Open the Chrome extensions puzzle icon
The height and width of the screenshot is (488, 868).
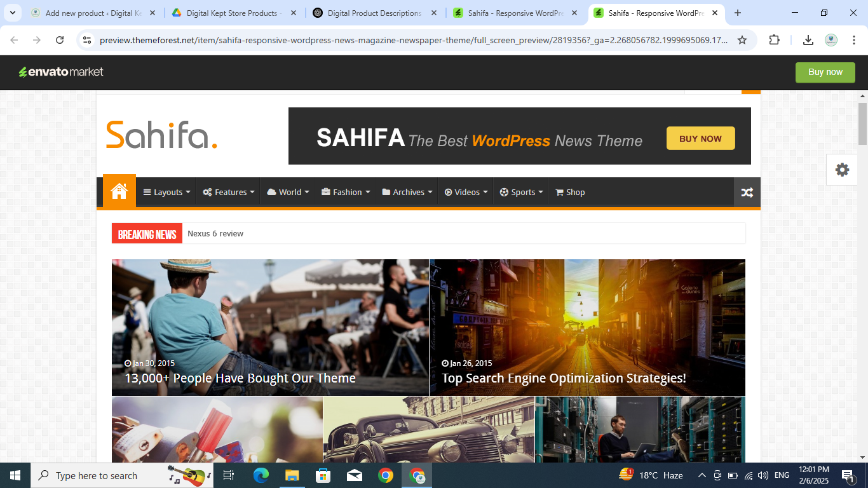[x=774, y=40]
